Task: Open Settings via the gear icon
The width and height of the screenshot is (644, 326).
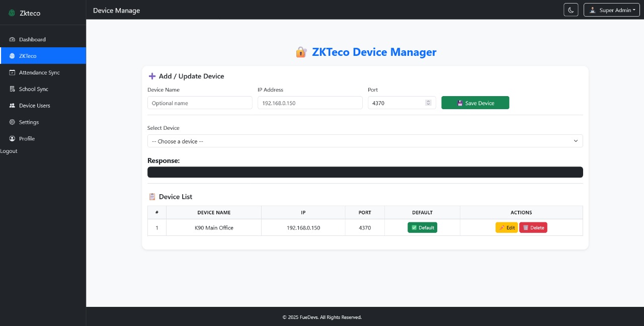Action: click(x=12, y=122)
